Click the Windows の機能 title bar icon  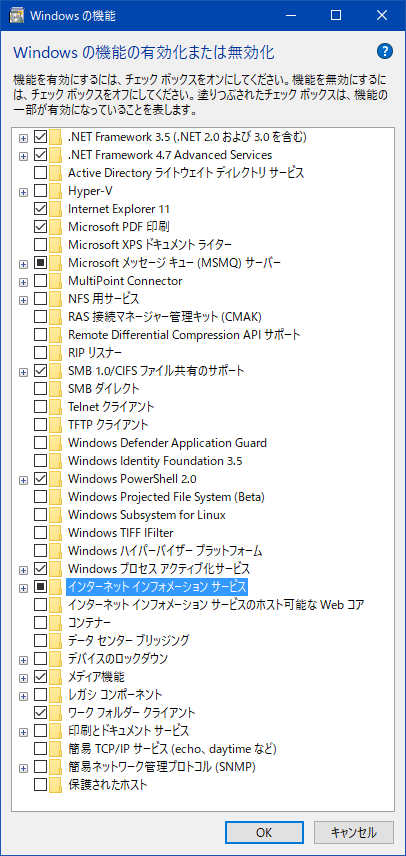click(x=17, y=15)
